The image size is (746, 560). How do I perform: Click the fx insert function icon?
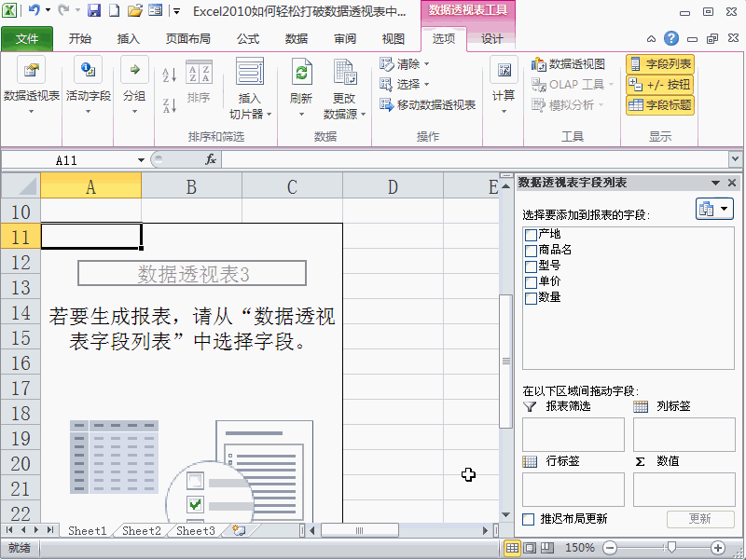coord(211,159)
